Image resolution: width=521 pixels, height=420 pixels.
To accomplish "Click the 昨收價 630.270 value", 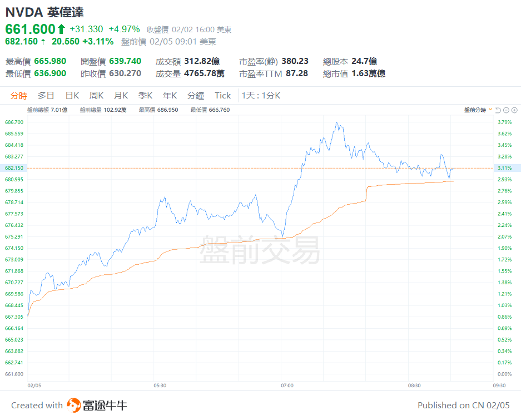I will (x=125, y=73).
